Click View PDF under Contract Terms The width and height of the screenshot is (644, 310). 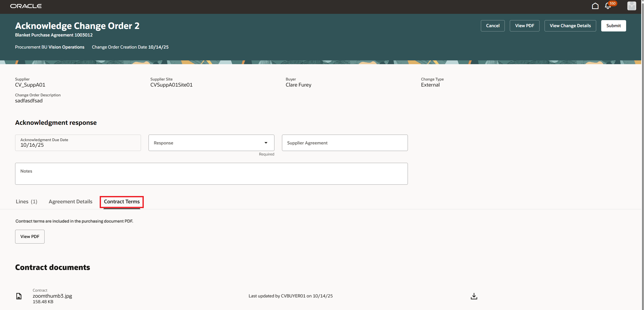pos(30,237)
